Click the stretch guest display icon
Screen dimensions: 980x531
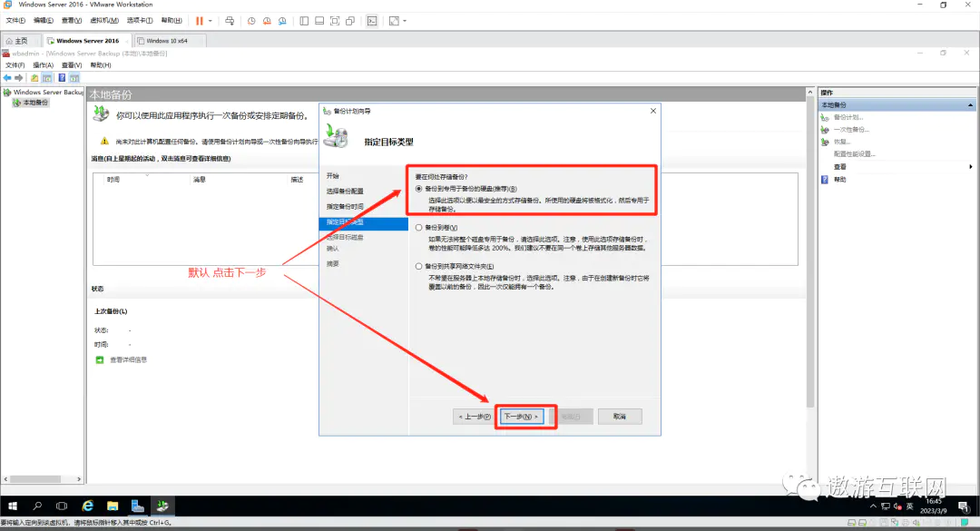pos(394,21)
